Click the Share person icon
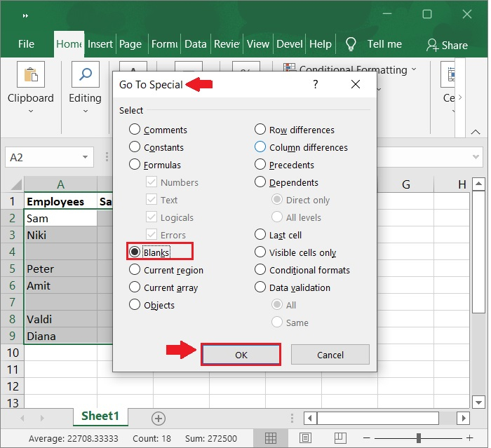The image size is (491, 448). tap(432, 45)
